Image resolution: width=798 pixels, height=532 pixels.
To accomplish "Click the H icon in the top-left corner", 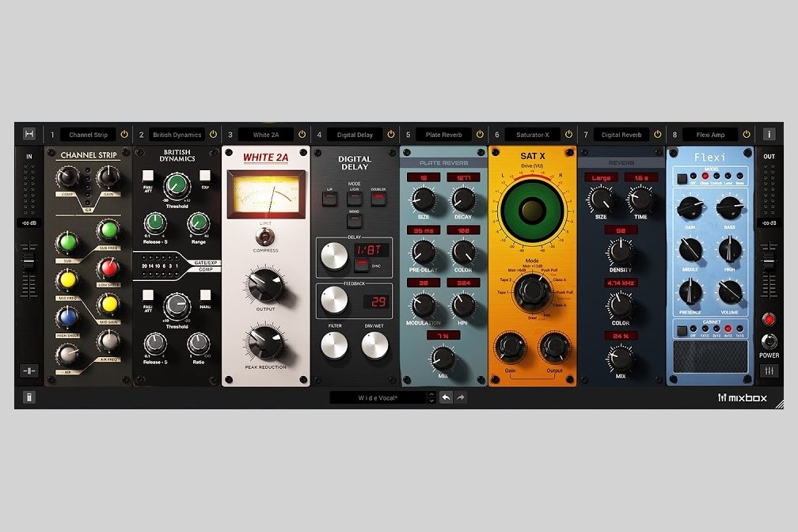I will (x=29, y=134).
